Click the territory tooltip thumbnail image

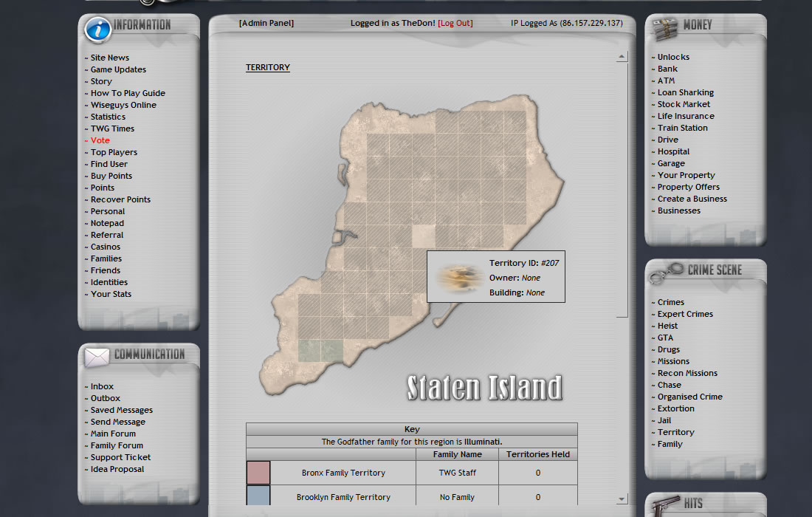pyautogui.click(x=459, y=277)
